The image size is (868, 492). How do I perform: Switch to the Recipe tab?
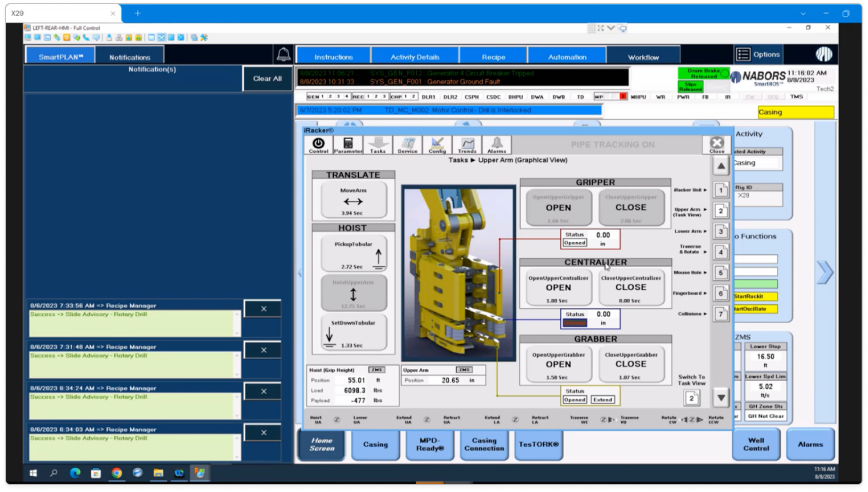tap(493, 56)
